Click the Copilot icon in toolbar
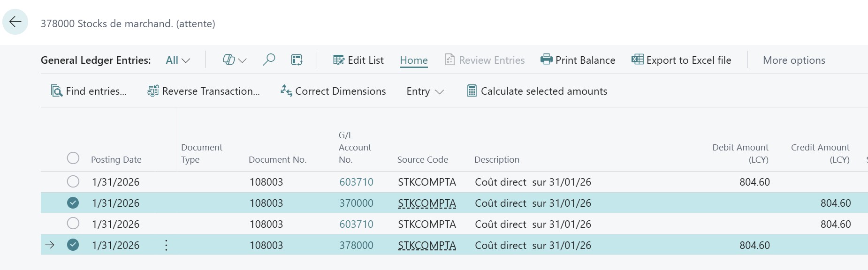 [228, 60]
